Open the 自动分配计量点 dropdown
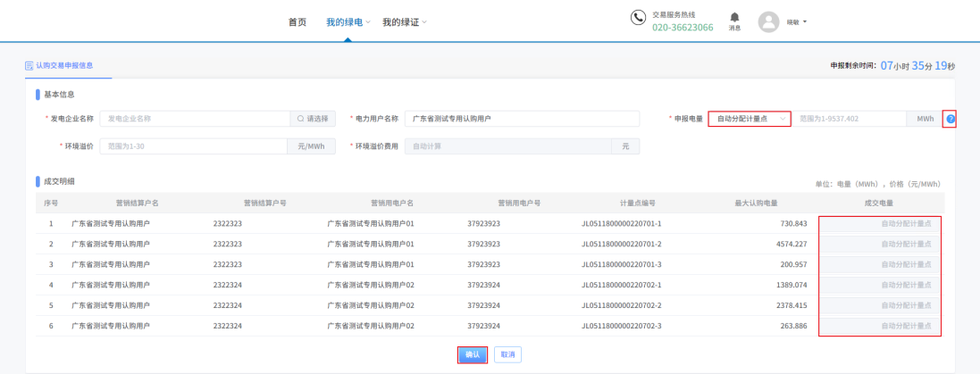 tap(750, 119)
